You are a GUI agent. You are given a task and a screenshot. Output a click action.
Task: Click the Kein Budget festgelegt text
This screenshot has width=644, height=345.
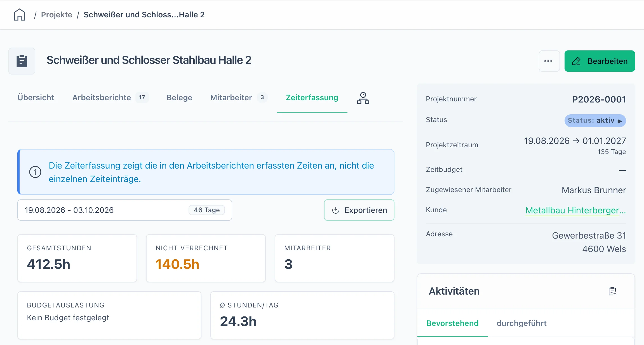(68, 318)
